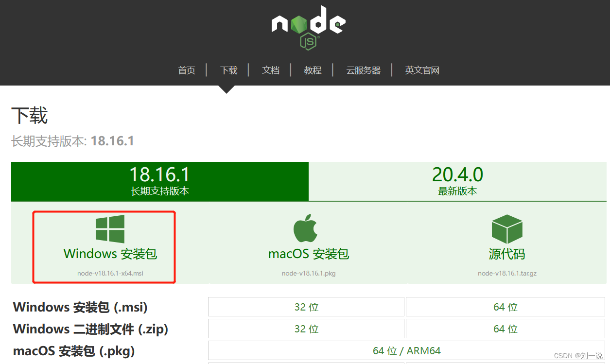Choose 32 位 for Windows 安装包 (.msi)

306,307
